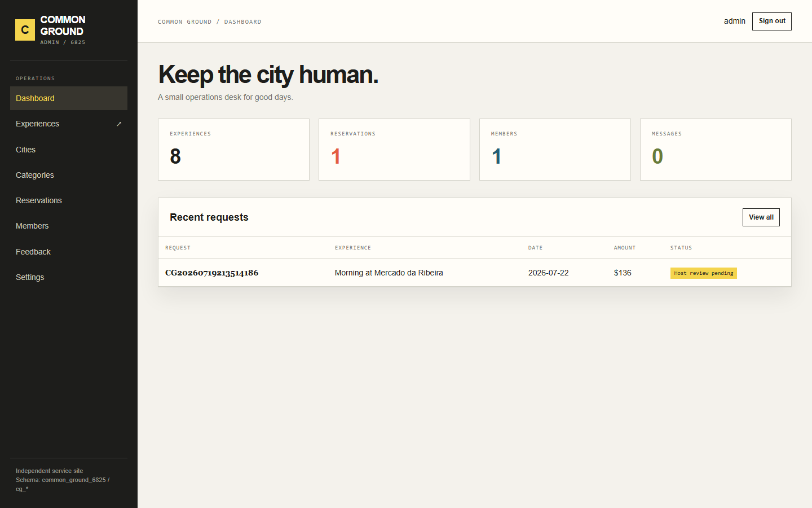Viewport: 812px width, 508px height.
Task: Click the Dashboard breadcrumb text
Action: coord(243,22)
